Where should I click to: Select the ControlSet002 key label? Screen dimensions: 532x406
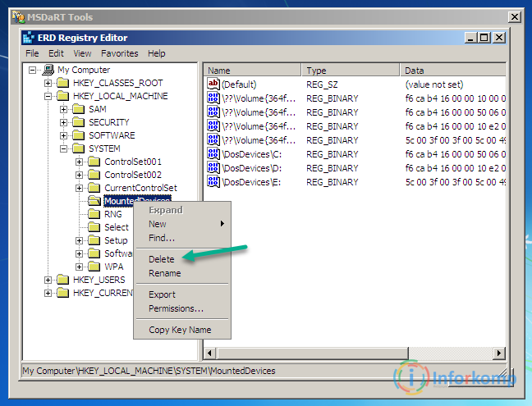pyautogui.click(x=133, y=175)
